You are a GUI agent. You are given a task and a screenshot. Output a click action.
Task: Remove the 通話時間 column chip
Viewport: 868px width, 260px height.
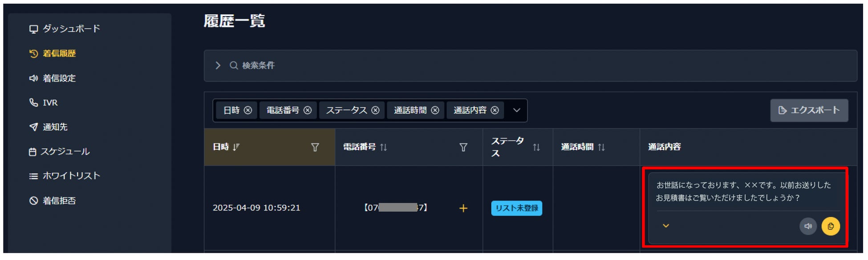point(435,110)
